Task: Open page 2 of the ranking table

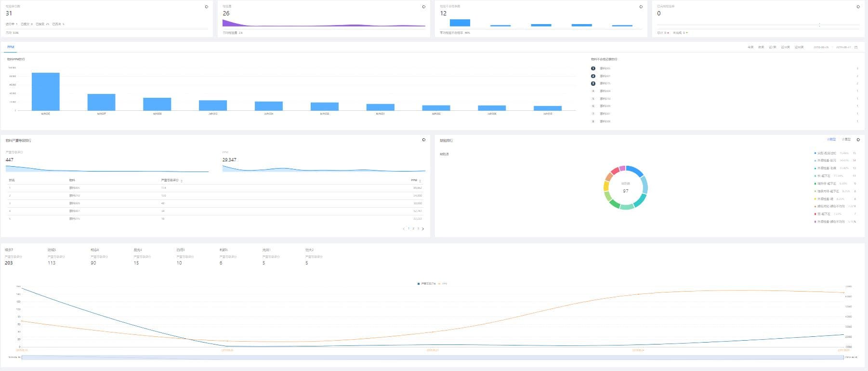Action: [413, 228]
